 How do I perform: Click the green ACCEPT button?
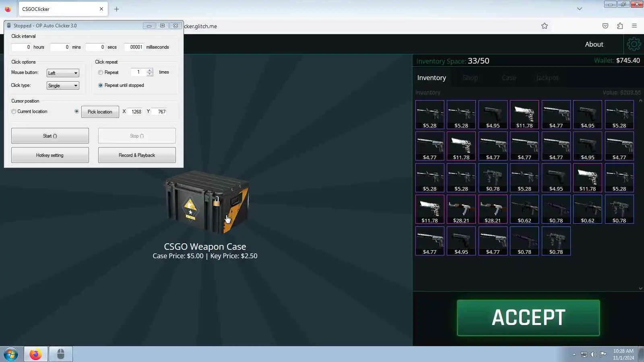(528, 317)
